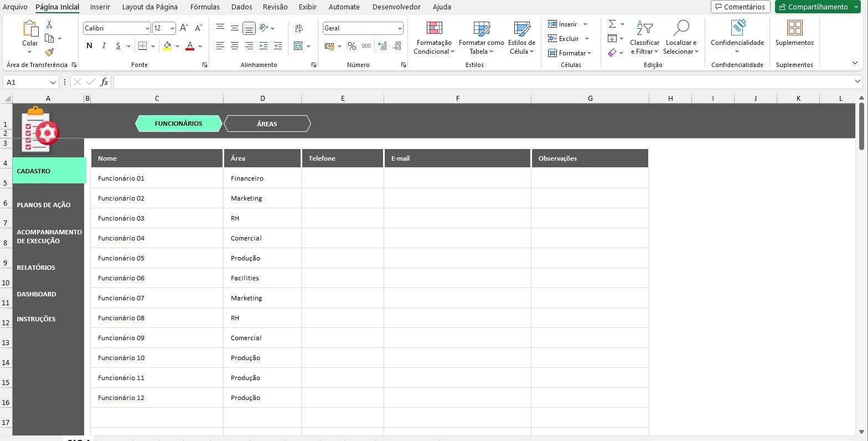Click inside the formula bar input
Screen dimensions: 868x441
click(x=482, y=82)
